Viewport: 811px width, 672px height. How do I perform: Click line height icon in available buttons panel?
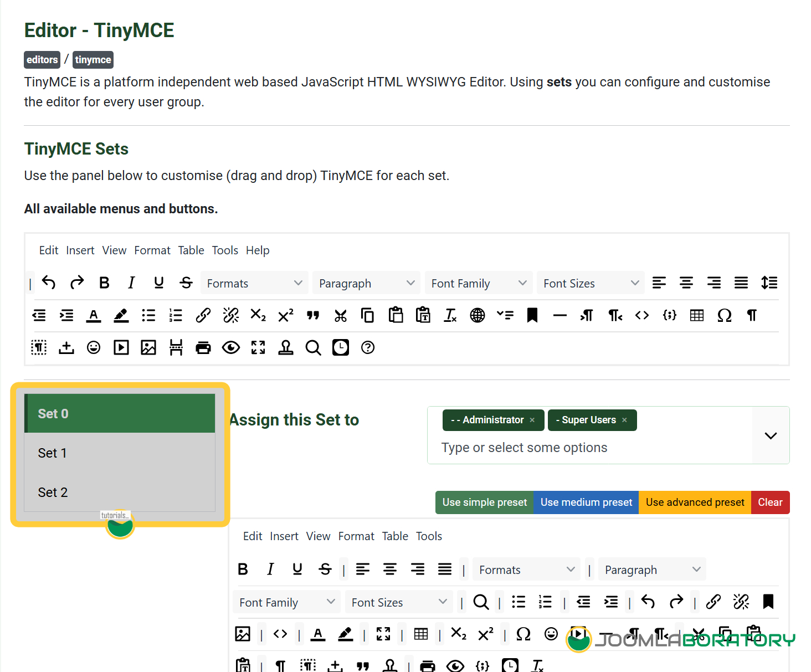coord(769,283)
